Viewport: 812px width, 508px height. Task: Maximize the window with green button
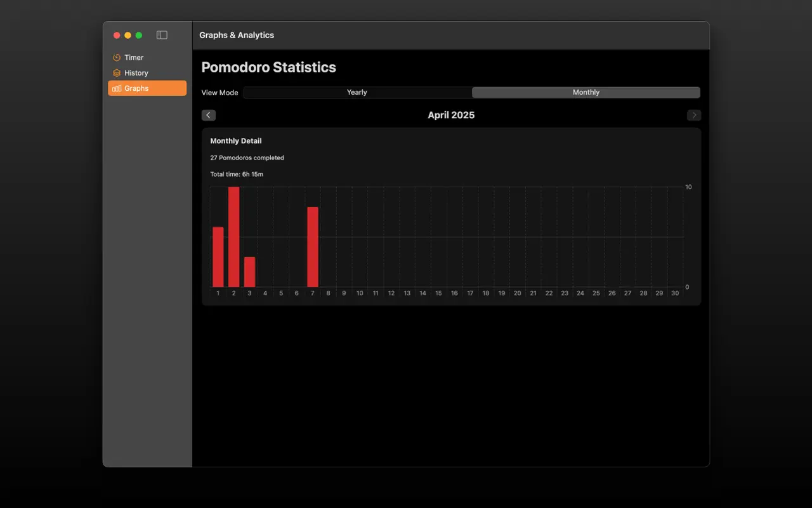coord(139,35)
